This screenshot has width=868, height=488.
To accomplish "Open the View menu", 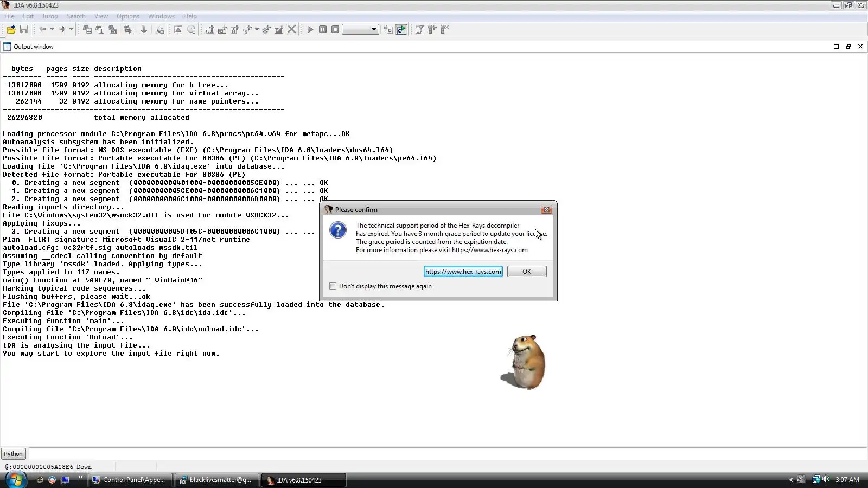I will [x=101, y=16].
